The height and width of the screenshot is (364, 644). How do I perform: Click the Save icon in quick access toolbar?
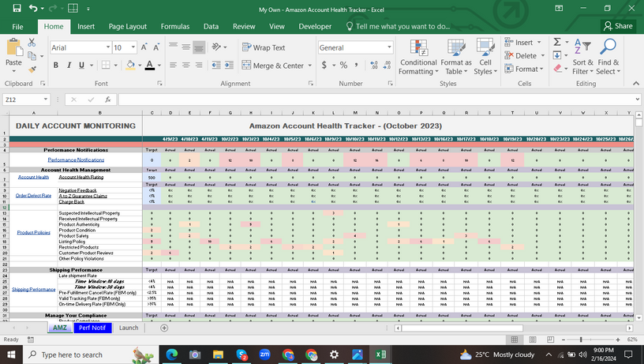click(x=17, y=8)
